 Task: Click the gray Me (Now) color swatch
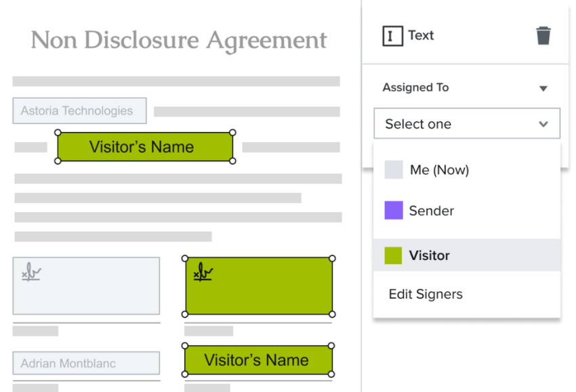[x=394, y=170]
